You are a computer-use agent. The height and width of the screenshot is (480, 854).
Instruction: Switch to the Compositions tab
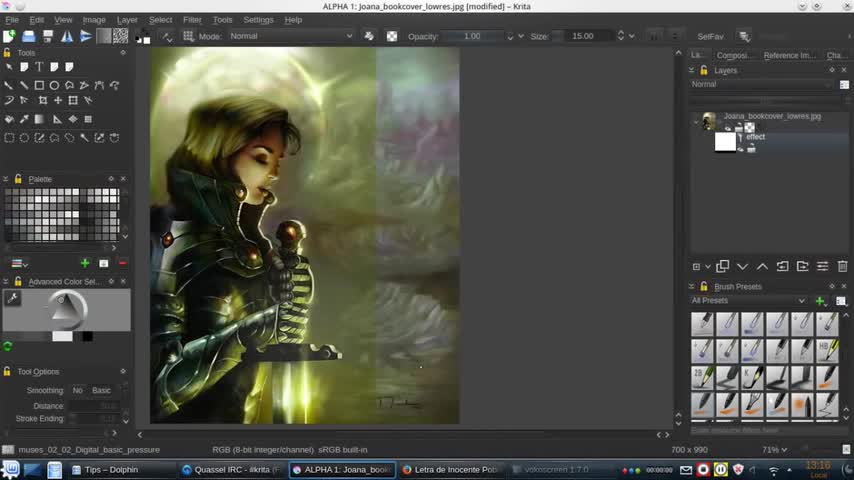734,56
